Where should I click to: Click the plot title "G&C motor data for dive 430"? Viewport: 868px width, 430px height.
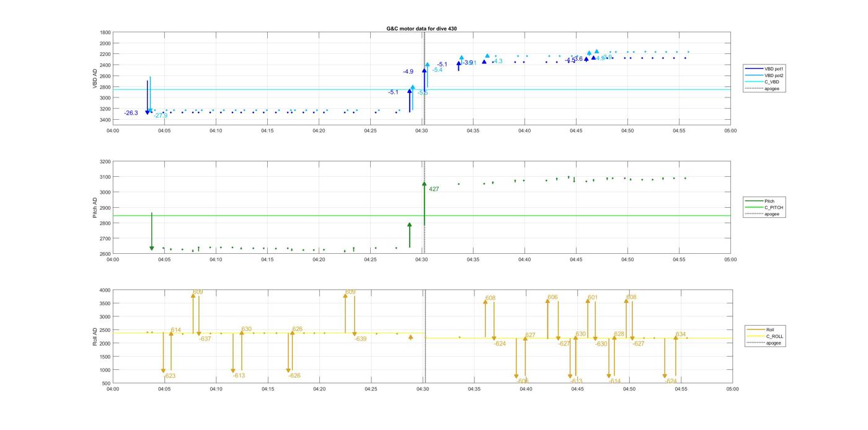(x=422, y=29)
